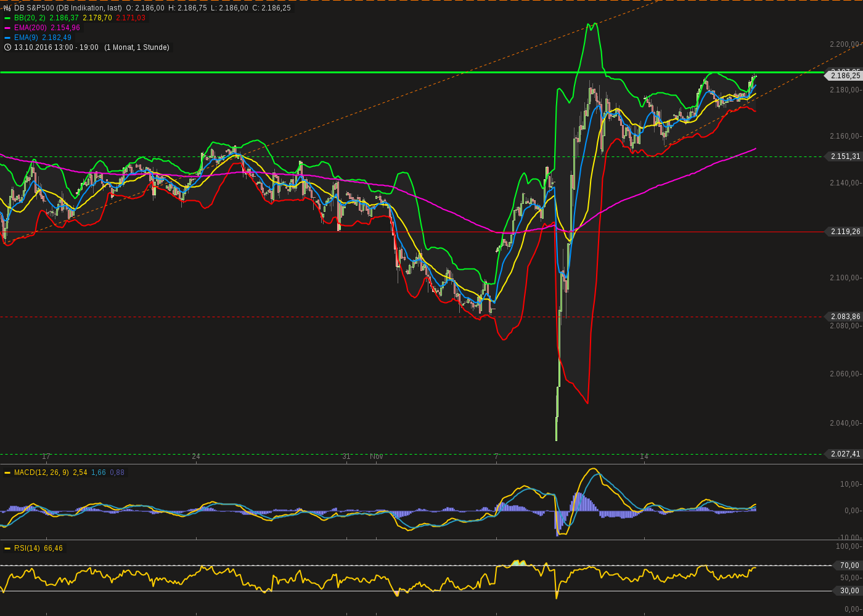
Task: Click the EMA(200) value 2.154,96
Action: (x=65, y=28)
